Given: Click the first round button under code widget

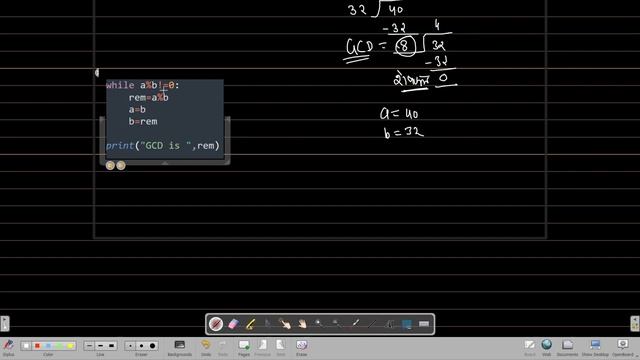Looking at the screenshot, I should point(110,165).
